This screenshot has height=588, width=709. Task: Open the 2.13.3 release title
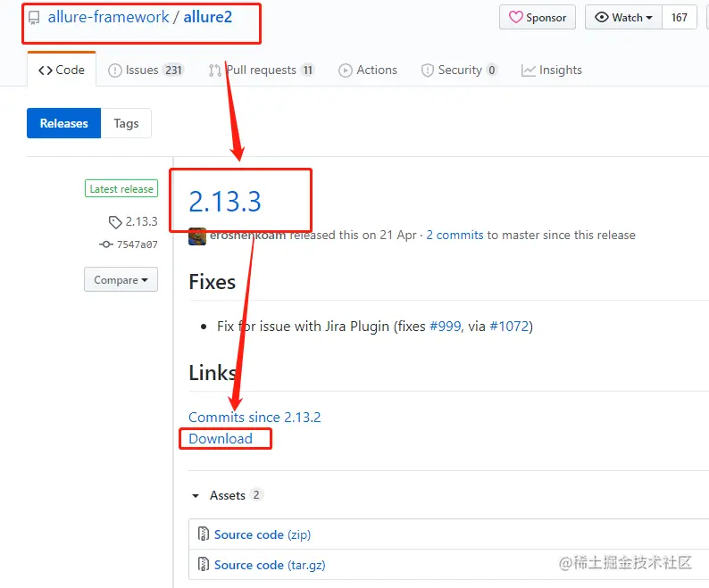click(225, 201)
